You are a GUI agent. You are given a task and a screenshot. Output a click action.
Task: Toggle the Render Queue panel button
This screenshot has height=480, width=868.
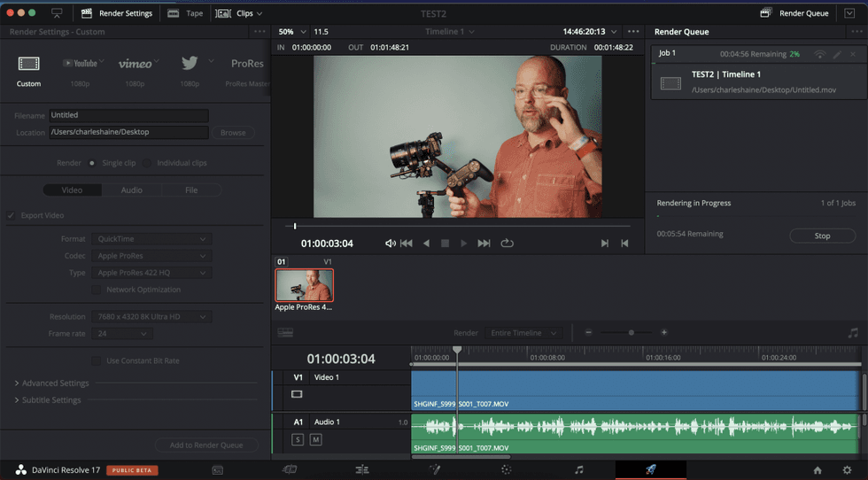coord(794,13)
